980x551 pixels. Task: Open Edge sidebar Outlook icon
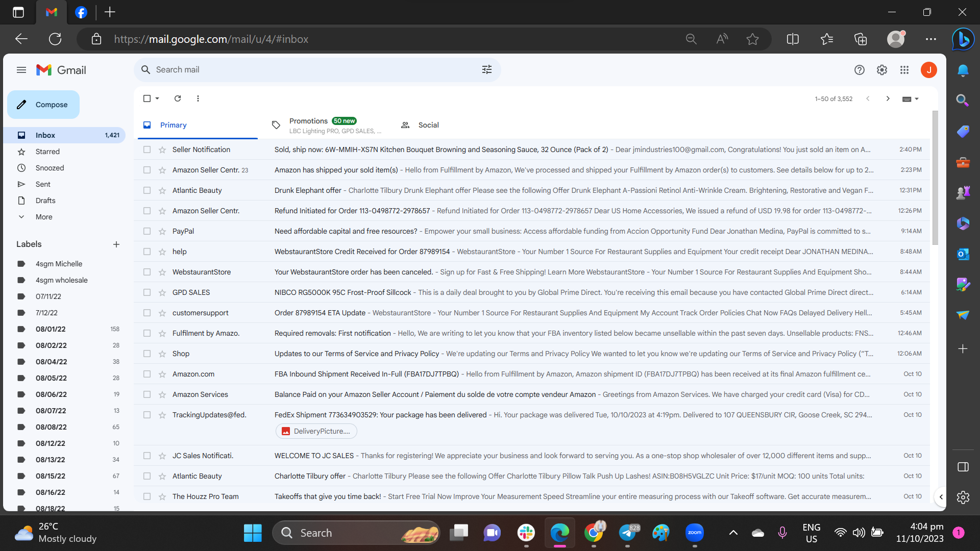(x=963, y=254)
